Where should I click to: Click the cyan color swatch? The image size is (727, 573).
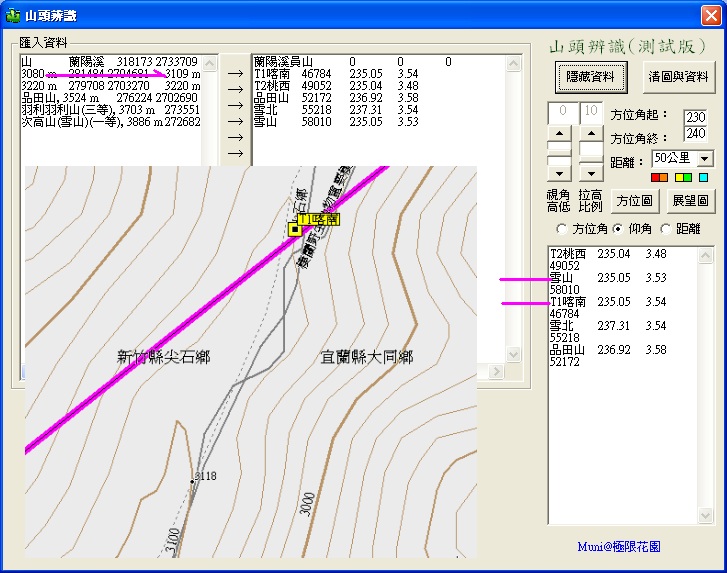click(703, 177)
